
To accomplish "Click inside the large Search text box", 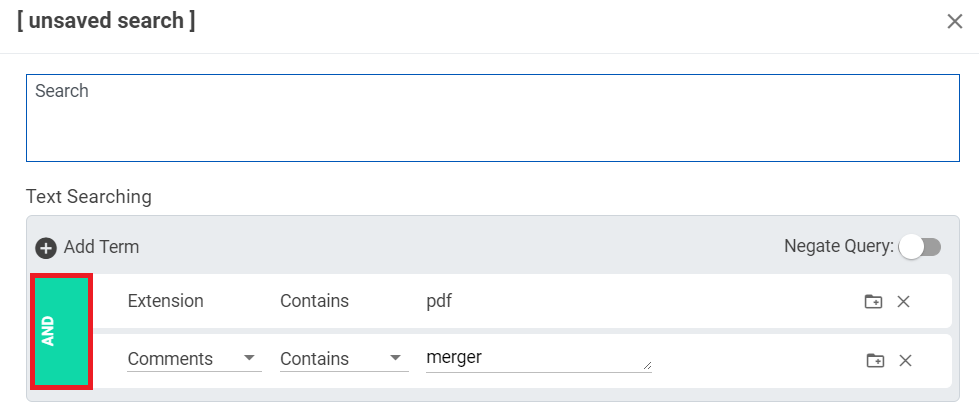I will (x=493, y=118).
